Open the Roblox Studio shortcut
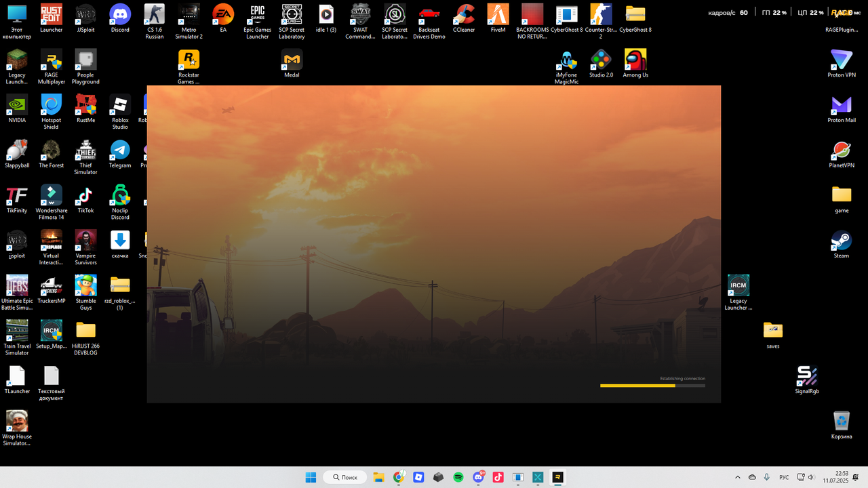Viewport: 868px width, 488px height. pos(120,113)
